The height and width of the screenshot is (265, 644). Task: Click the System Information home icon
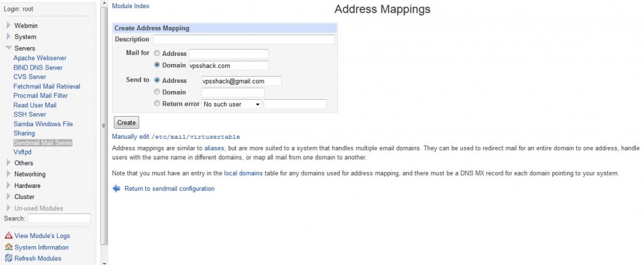point(8,247)
